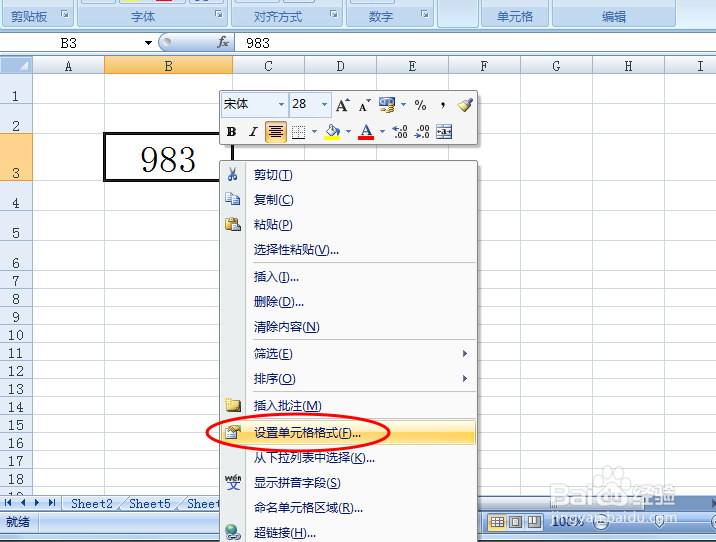The height and width of the screenshot is (542, 716).
Task: Choose 插入(I)... from context menu
Action: 348,277
